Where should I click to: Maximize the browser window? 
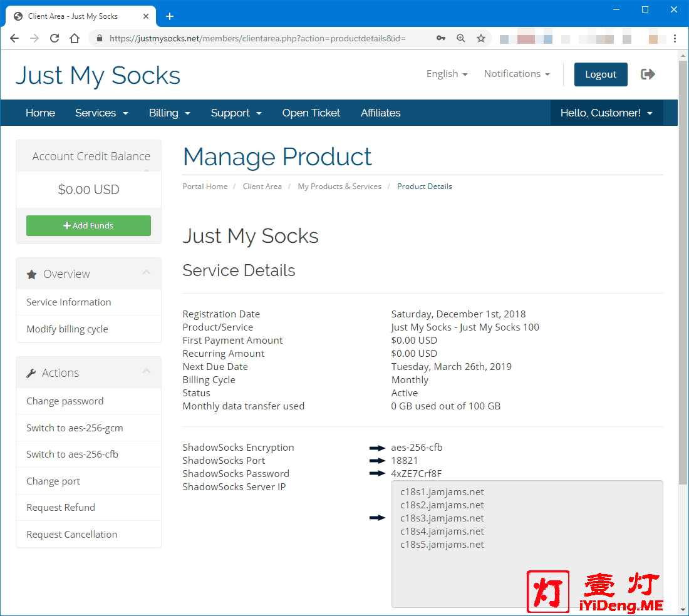[645, 9]
